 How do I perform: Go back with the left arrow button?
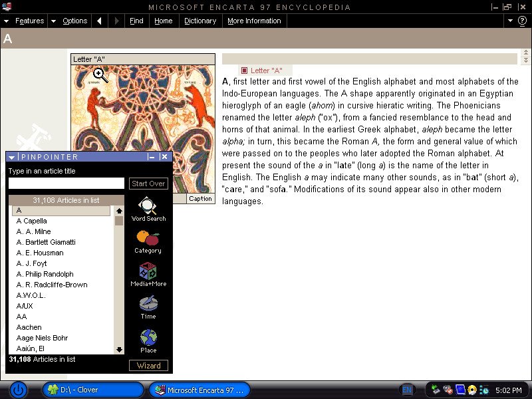[x=99, y=21]
